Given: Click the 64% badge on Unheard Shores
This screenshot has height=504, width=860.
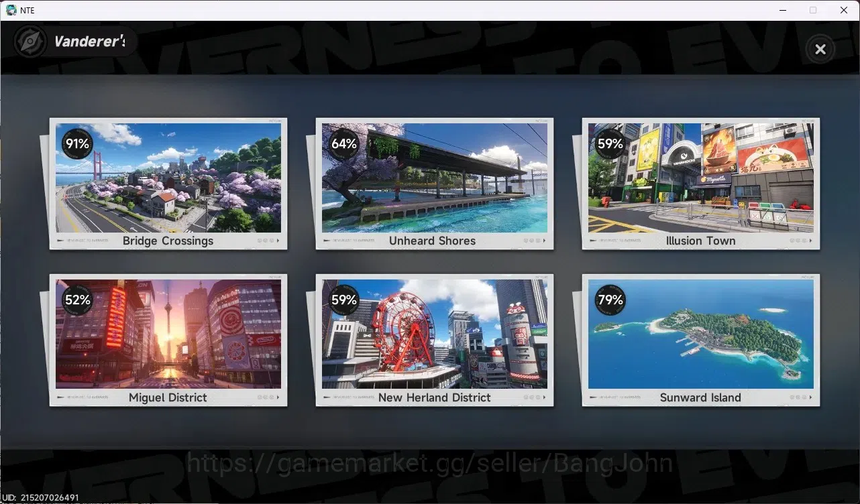Looking at the screenshot, I should [343, 143].
